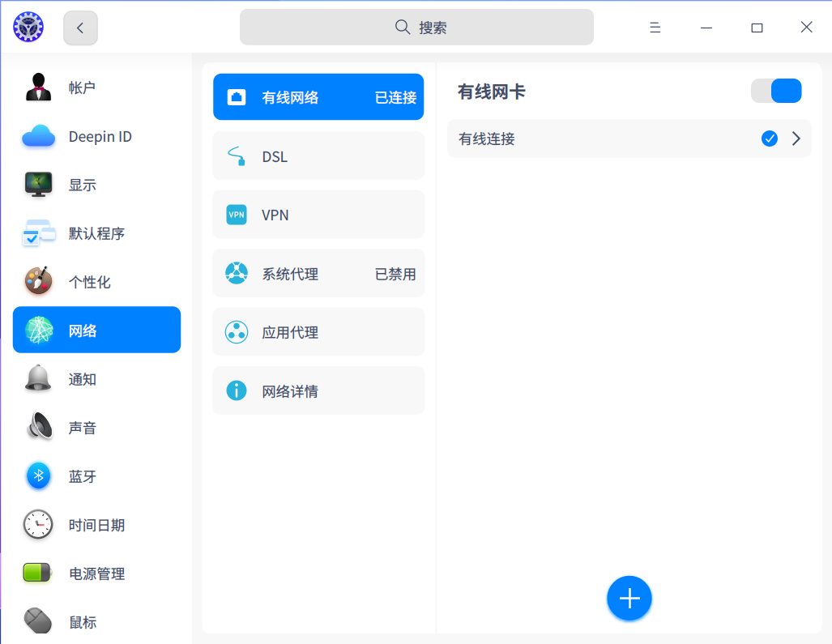Screen dimensions: 832x644
Task: Select the 蓝牙 Bluetooth sidebar icon
Action: point(38,476)
